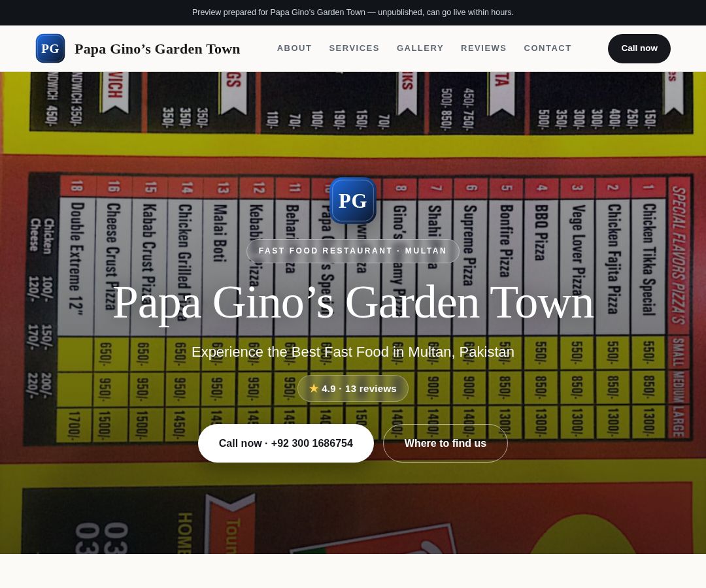706x588 pixels.
Task: Go to Services in navigation
Action: 354,48
